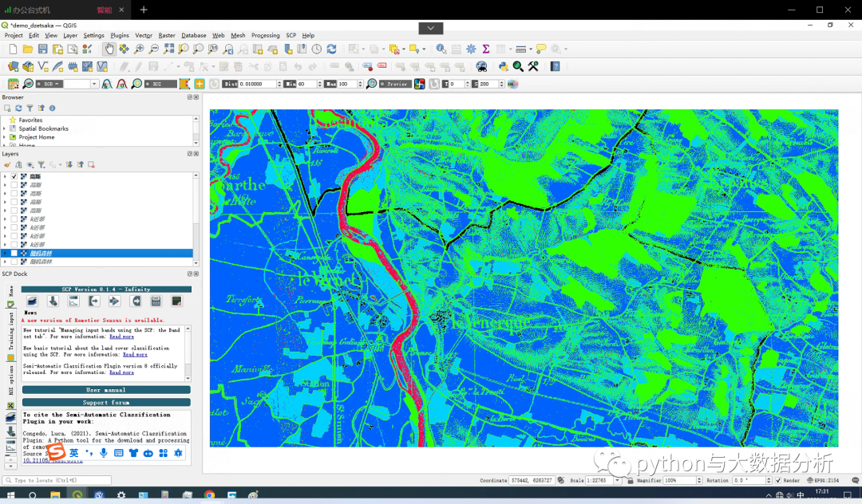Toggle the Preview display button in SCP toolbar
The width and height of the screenshot is (862, 504).
coord(395,84)
